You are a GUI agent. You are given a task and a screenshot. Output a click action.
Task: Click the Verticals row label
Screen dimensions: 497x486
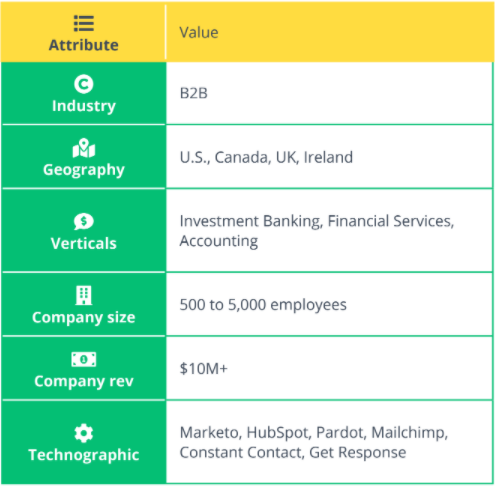[x=84, y=243]
